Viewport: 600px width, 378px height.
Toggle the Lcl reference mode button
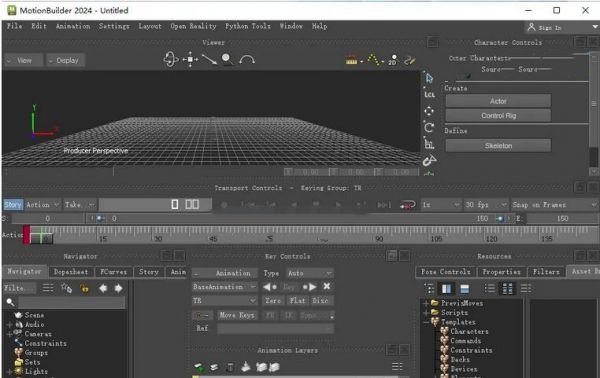(x=429, y=94)
